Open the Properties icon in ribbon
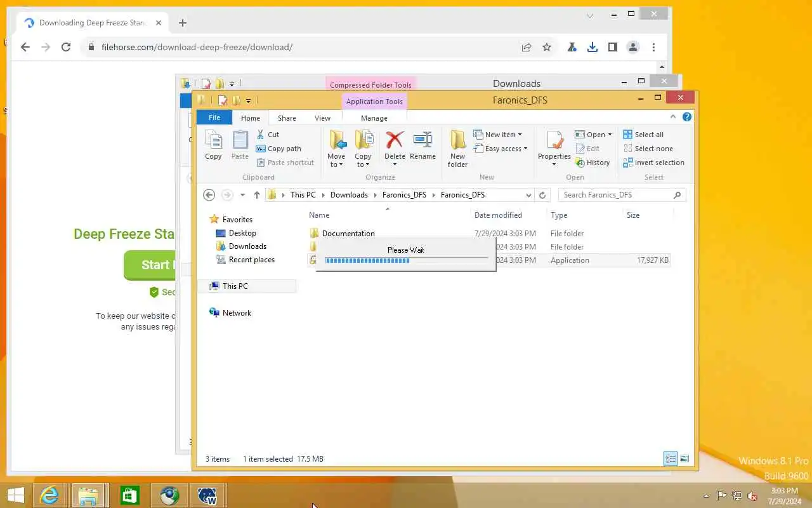This screenshot has width=812, height=508. (554, 141)
